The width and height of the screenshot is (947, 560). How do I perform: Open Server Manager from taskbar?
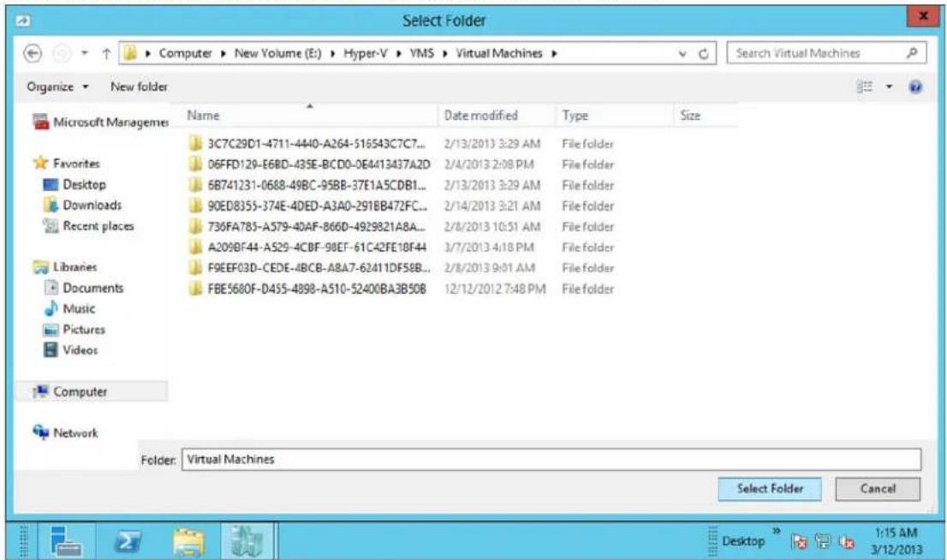67,540
